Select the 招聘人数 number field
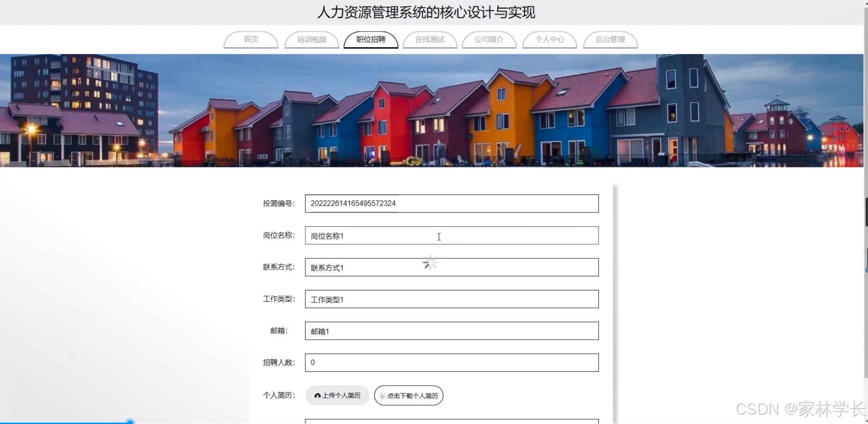Screen dimensions: 868x424 [x=452, y=362]
